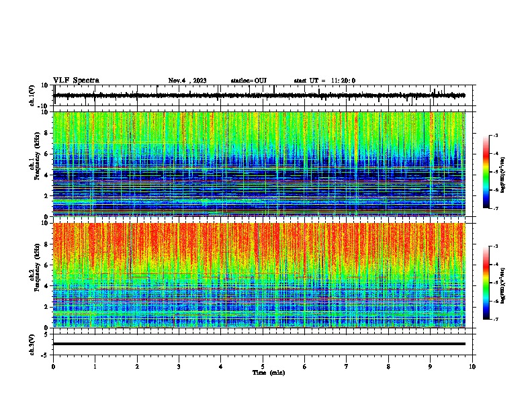Click the ch.1 (V) waveform trace panel

tap(264, 95)
